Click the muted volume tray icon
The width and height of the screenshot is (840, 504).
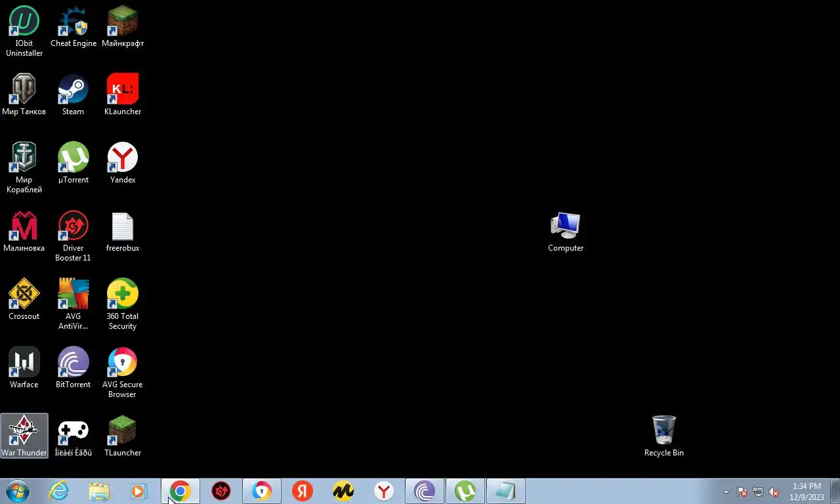coord(774,492)
